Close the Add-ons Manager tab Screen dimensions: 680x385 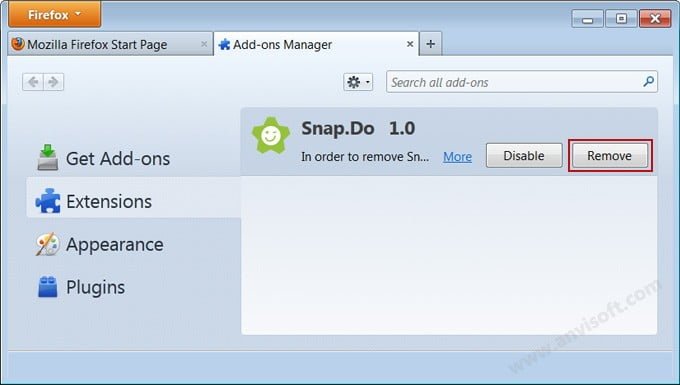point(410,44)
